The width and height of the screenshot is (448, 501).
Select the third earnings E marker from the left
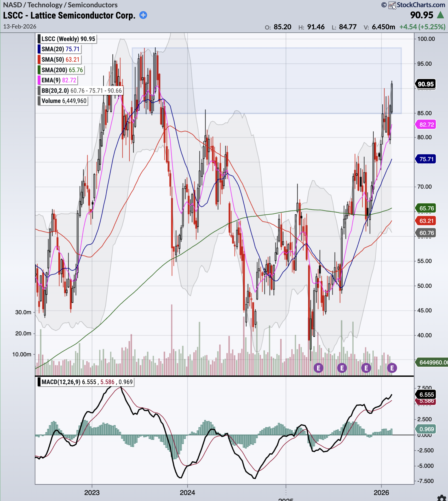click(366, 368)
